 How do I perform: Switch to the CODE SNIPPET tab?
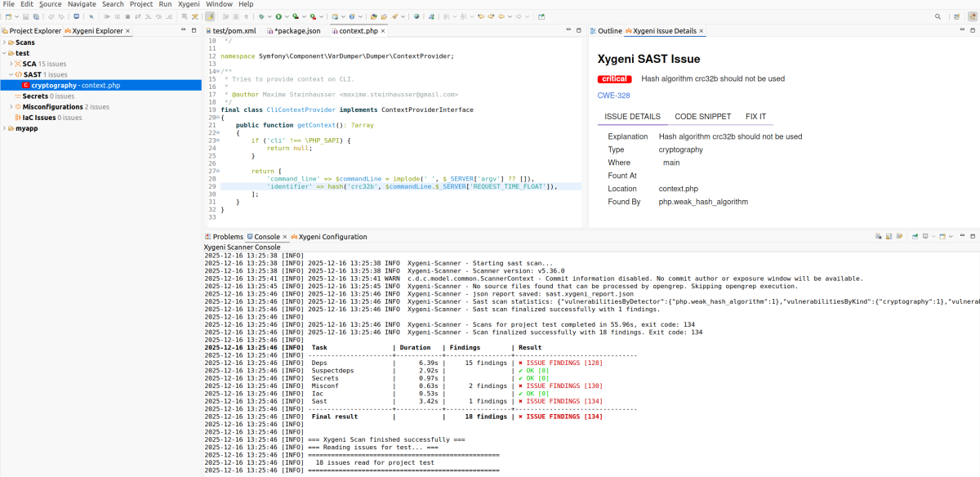[x=703, y=117]
